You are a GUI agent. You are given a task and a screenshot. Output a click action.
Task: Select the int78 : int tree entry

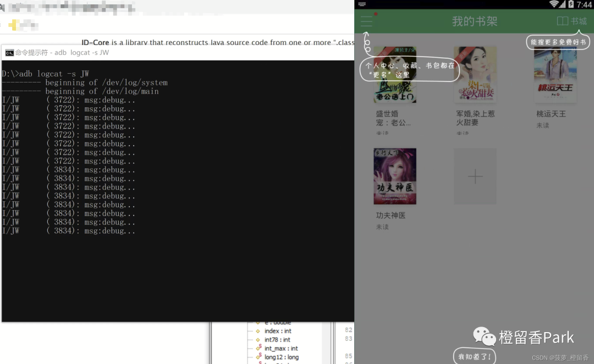click(278, 340)
